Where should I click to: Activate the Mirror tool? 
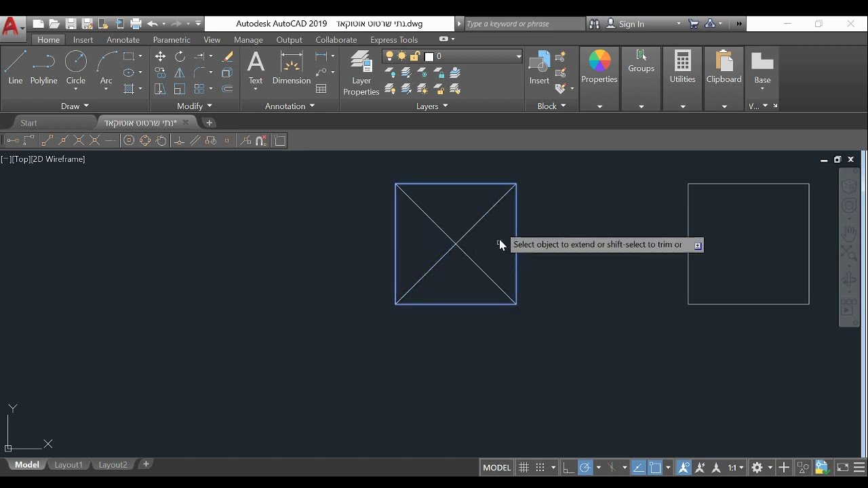tap(180, 73)
